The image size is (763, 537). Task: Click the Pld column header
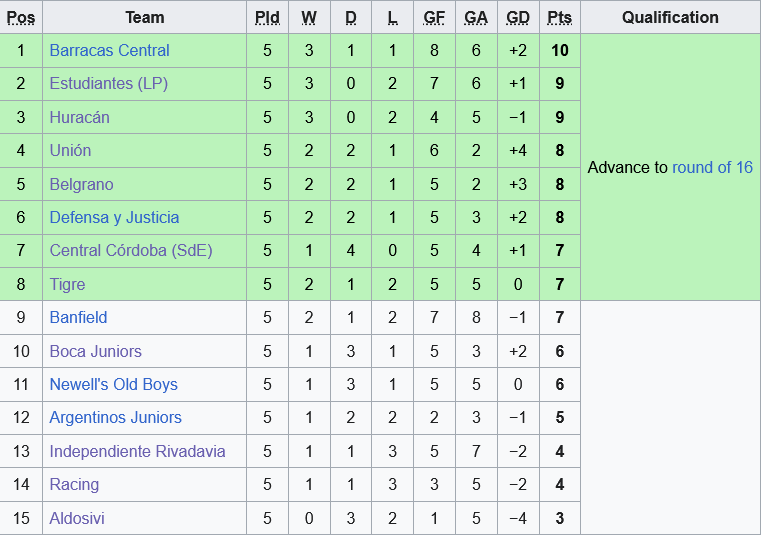[x=267, y=18]
